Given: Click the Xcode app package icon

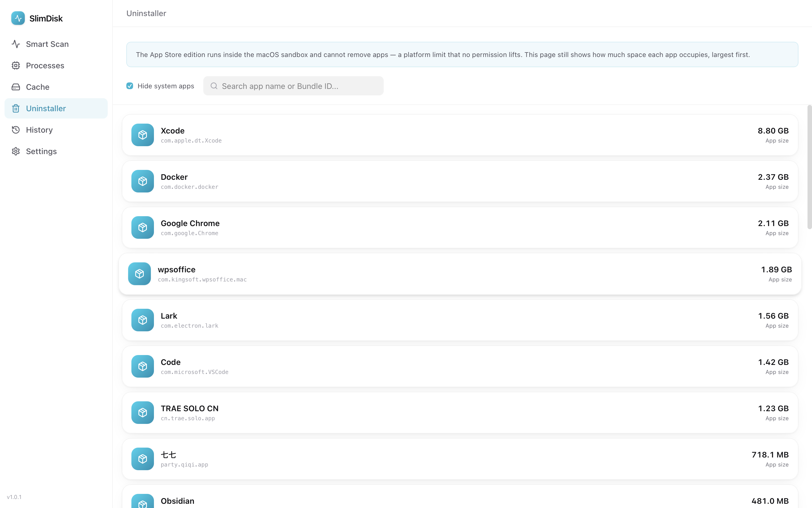Looking at the screenshot, I should [x=143, y=135].
